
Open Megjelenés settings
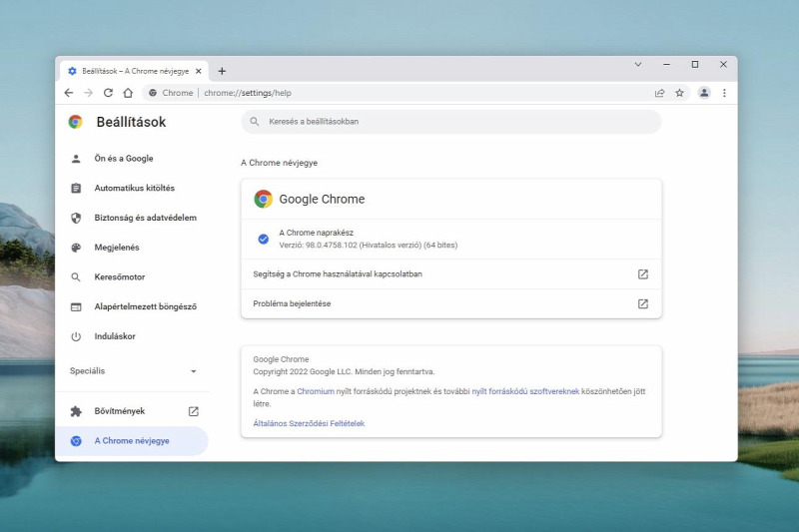[x=133, y=248]
